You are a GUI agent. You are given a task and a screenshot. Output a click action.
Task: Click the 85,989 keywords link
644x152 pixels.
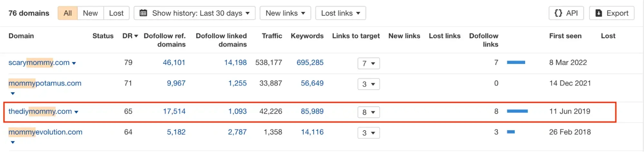(312, 112)
